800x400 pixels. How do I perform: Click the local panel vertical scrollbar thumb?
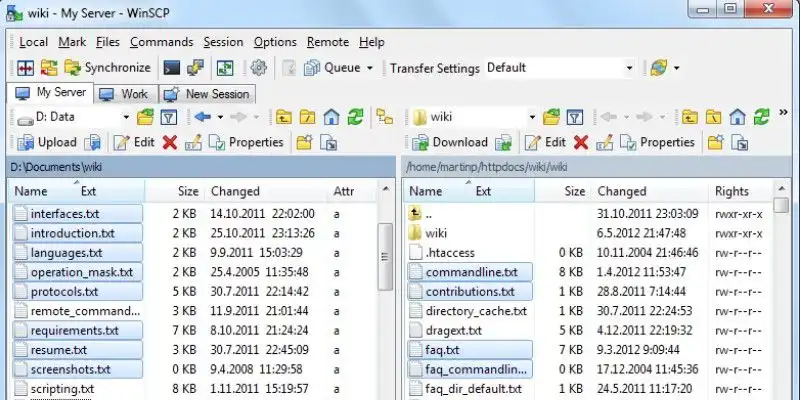tap(385, 257)
